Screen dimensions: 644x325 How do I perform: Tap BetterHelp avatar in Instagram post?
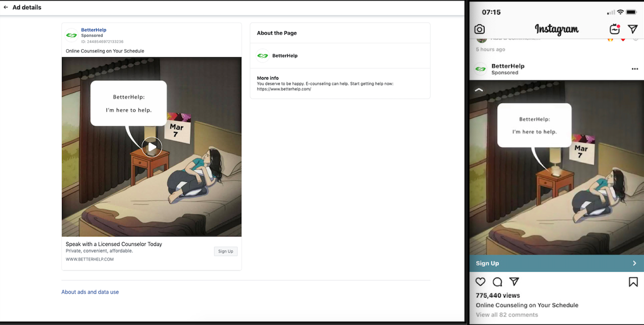pos(480,69)
